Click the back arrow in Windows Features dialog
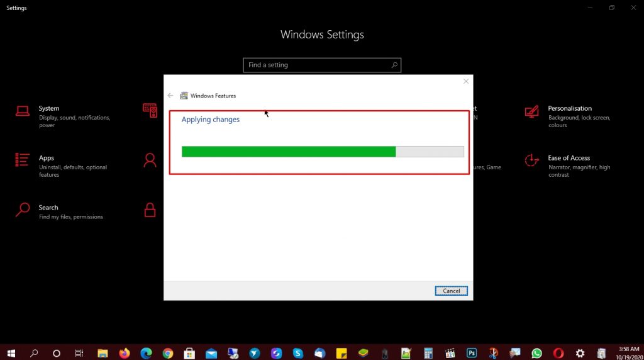This screenshot has width=644, height=360. (170, 96)
